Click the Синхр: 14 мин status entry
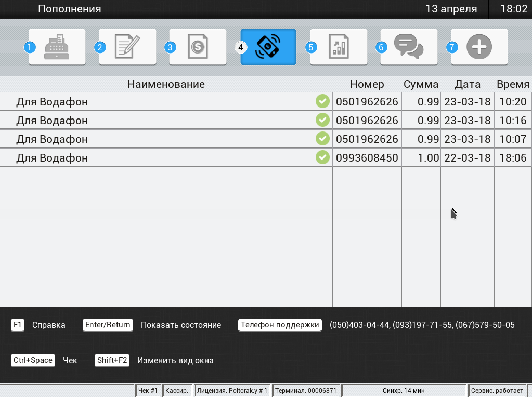This screenshot has height=397, width=532. (404, 391)
